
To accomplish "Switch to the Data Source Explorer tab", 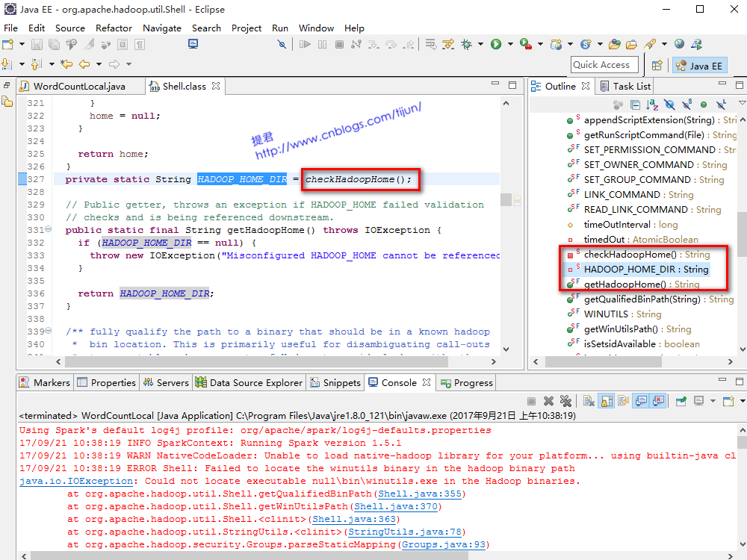I will pos(249,382).
